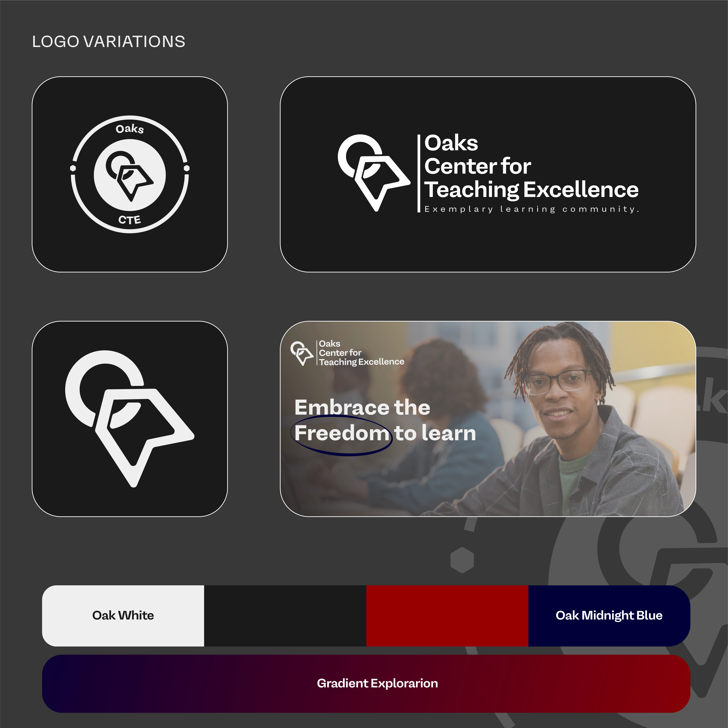The image size is (728, 728).
Task: Click the Gradient Explorarion bar
Action: coord(366,684)
